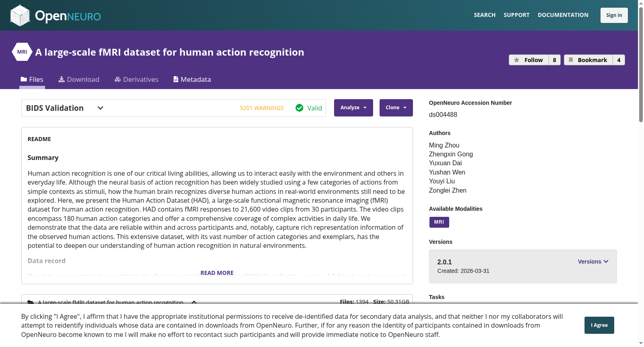Switch to the Download tab
The width and height of the screenshot is (644, 347).
pos(79,79)
